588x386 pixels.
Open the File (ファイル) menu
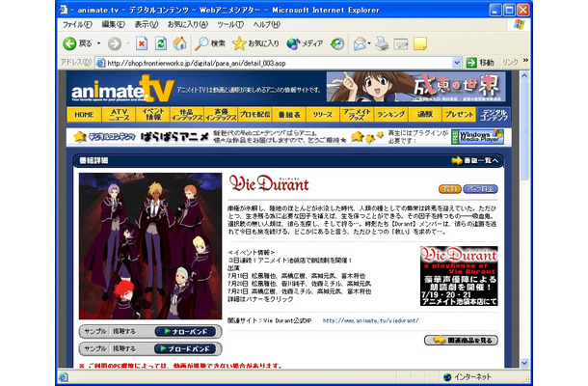click(x=77, y=24)
